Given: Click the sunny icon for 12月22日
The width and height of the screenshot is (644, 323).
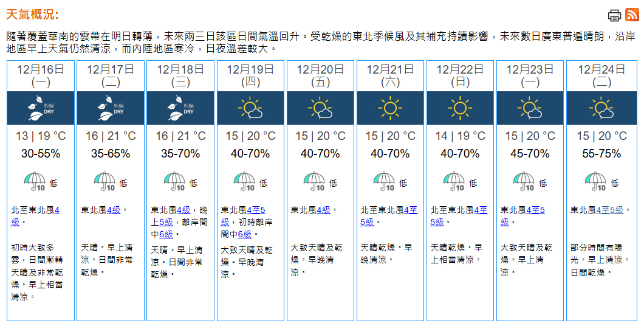Looking at the screenshot, I should coord(460,108).
